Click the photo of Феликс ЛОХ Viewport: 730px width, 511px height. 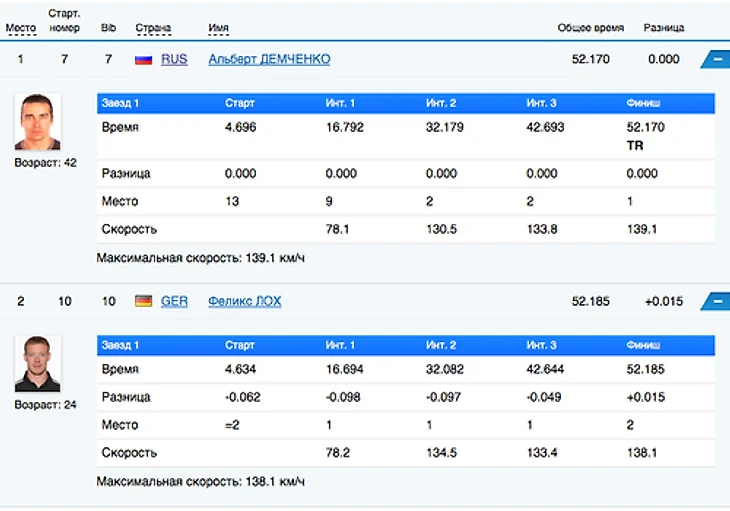pyautogui.click(x=38, y=364)
